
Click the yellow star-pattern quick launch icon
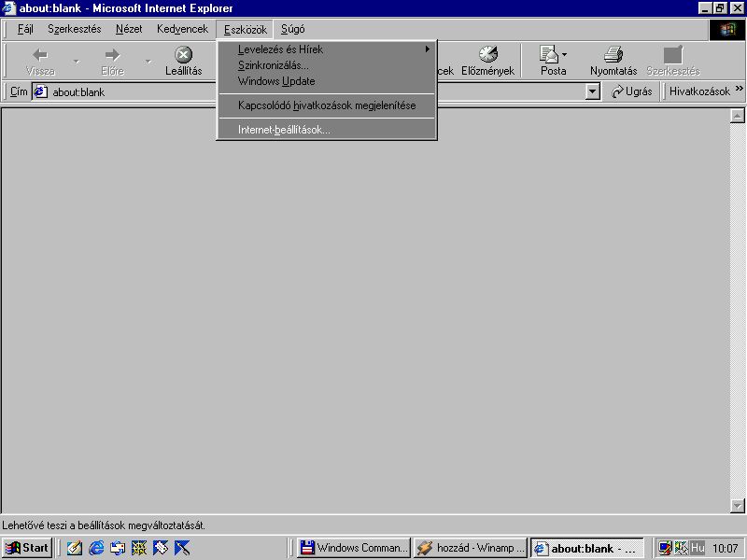click(139, 548)
